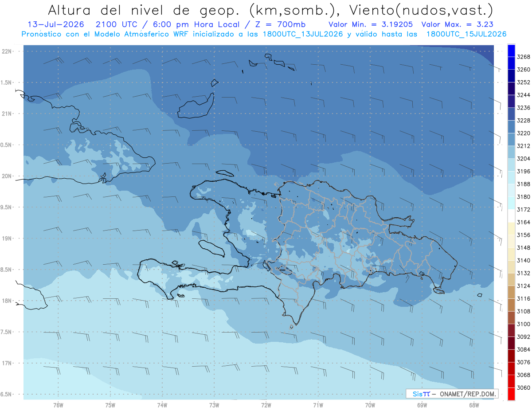Viewport: 532px width, 411px height.
Task: Pick the color band between 3116 and 3124
Action: [511, 292]
